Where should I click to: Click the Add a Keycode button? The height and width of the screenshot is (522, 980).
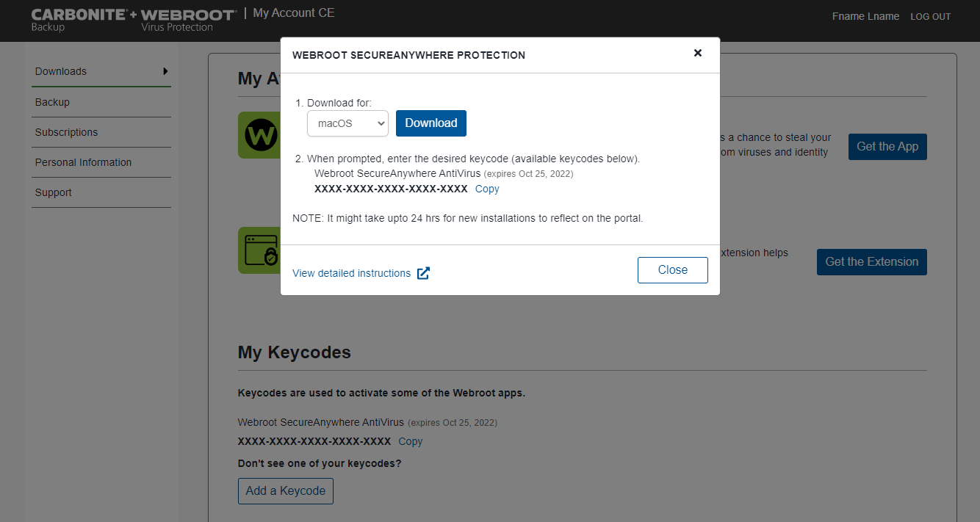pos(286,491)
